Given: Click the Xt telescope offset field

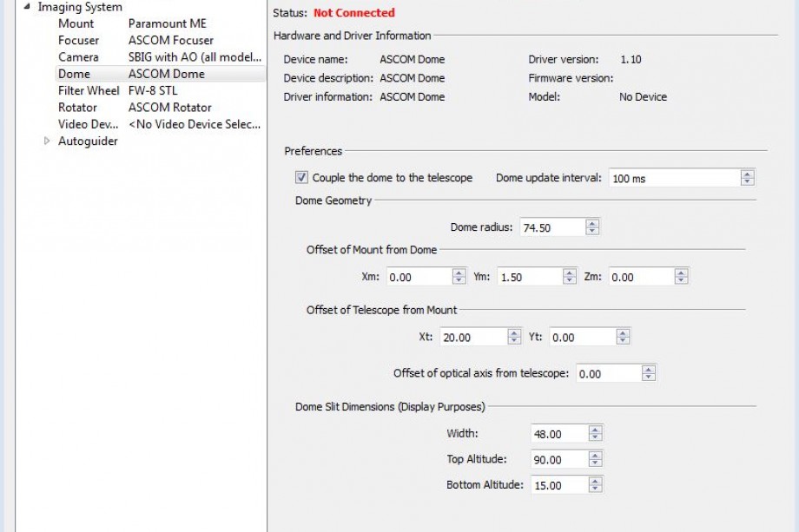Looking at the screenshot, I should [x=472, y=338].
